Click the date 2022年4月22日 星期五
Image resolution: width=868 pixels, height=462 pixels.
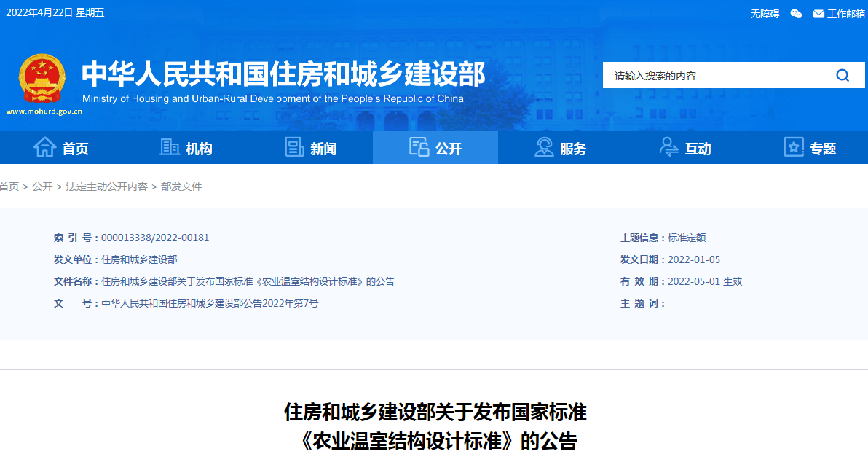pos(55,12)
